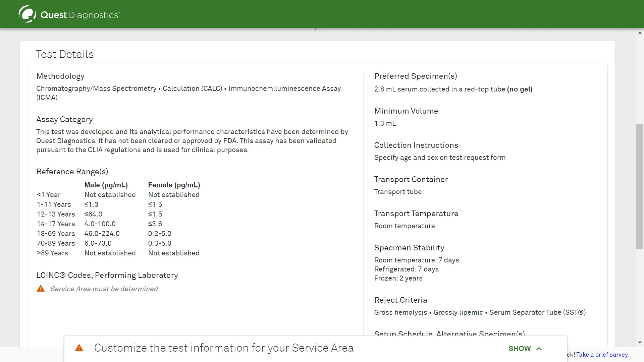
Task: Click 'Customize the test information' banner text
Action: pos(224,348)
